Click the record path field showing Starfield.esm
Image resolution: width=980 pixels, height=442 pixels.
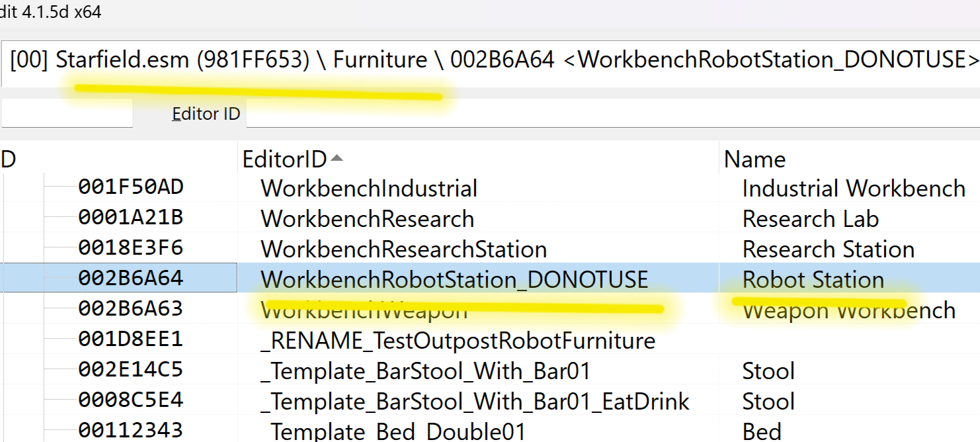click(490, 60)
